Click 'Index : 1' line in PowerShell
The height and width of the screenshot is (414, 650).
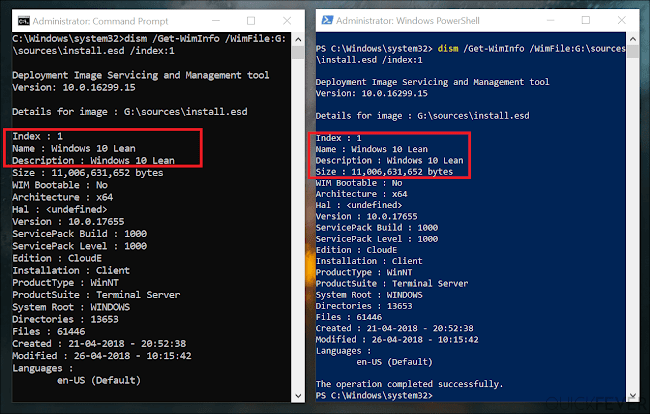tap(338, 138)
